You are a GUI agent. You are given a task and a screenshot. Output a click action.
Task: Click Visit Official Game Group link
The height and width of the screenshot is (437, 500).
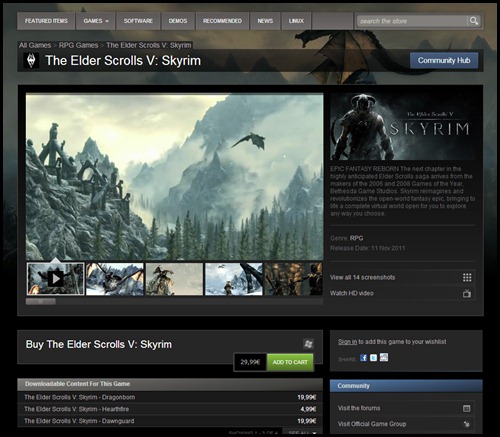pyautogui.click(x=372, y=424)
